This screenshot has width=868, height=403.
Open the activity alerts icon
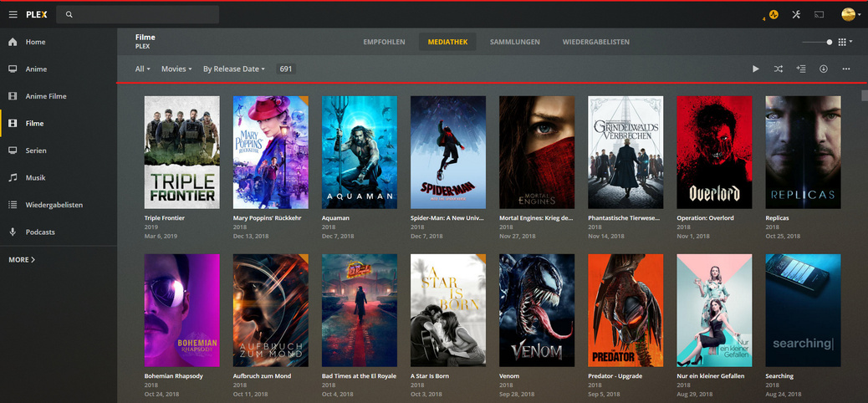coord(774,14)
